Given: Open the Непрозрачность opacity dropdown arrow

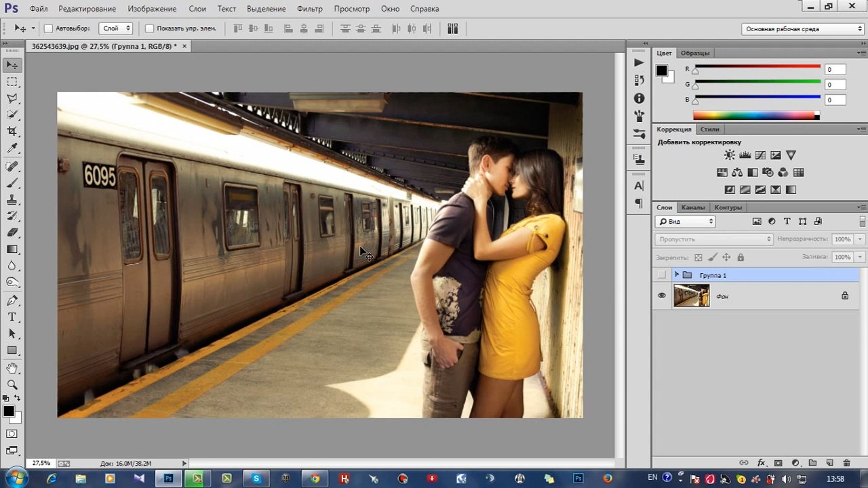Looking at the screenshot, I should (x=860, y=239).
